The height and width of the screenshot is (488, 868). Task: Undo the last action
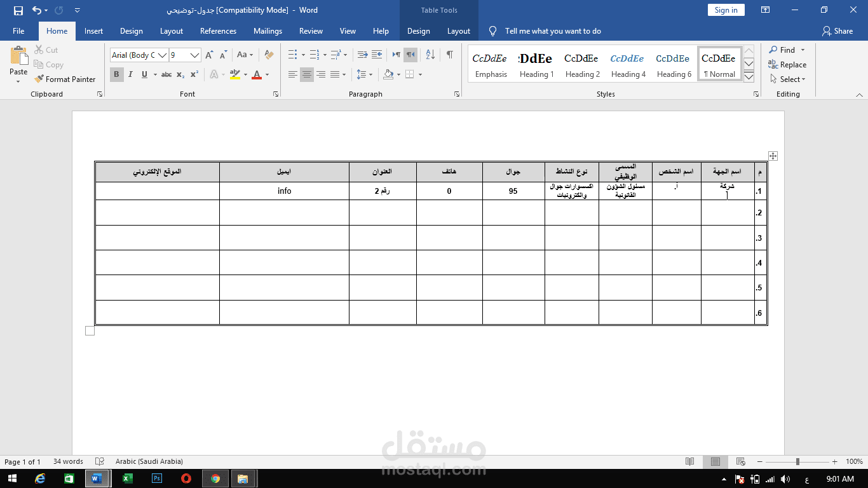coord(37,10)
